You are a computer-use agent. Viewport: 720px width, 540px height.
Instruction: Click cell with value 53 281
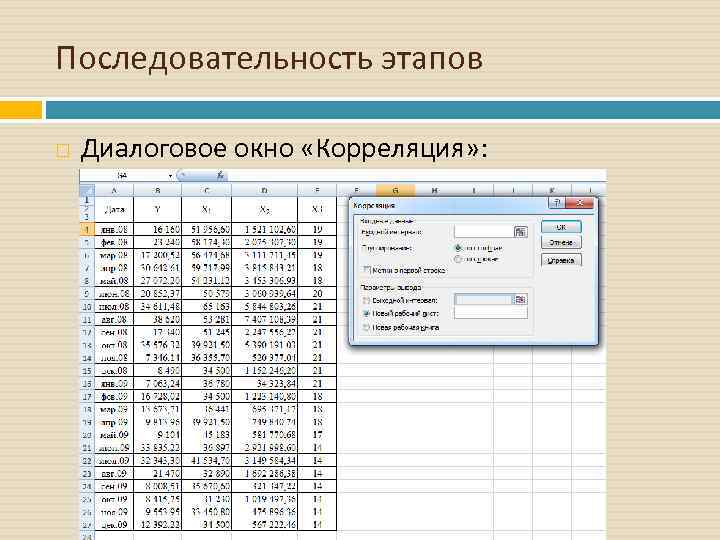tap(207, 319)
